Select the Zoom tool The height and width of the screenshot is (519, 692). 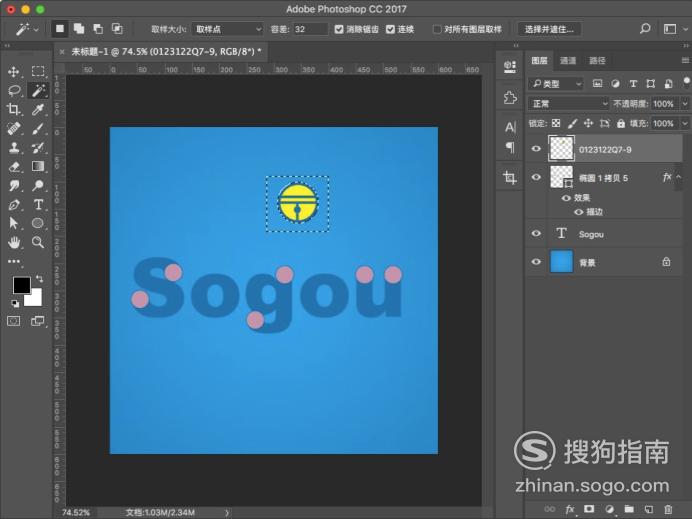click(x=38, y=242)
